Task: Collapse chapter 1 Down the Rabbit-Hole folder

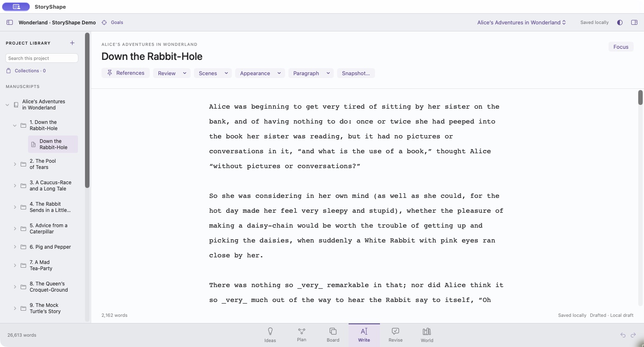Action: pyautogui.click(x=15, y=125)
